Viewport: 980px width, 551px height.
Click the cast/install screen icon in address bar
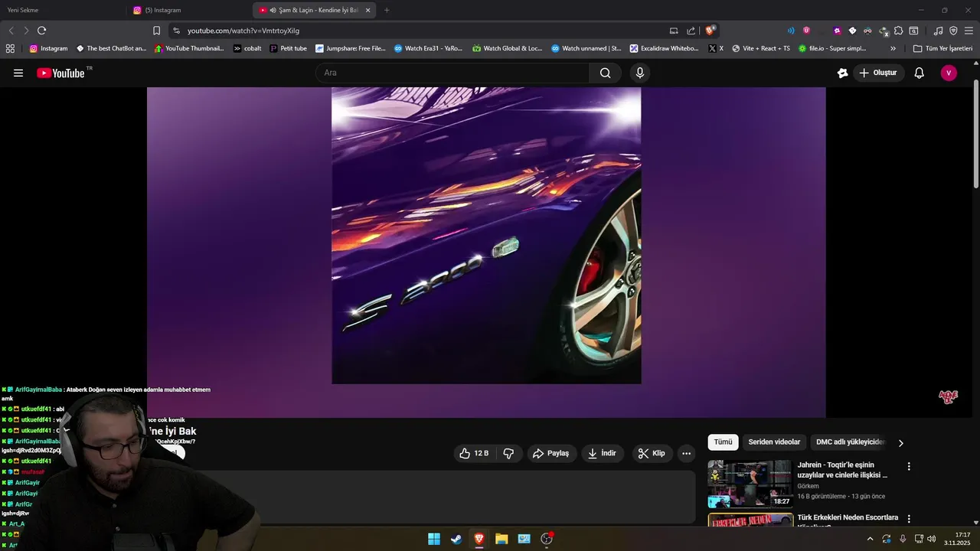(x=674, y=31)
